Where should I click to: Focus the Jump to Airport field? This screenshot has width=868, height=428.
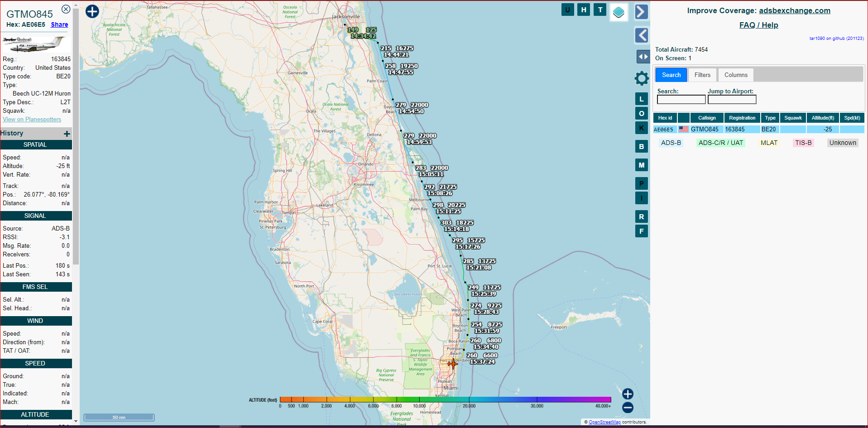[732, 99]
